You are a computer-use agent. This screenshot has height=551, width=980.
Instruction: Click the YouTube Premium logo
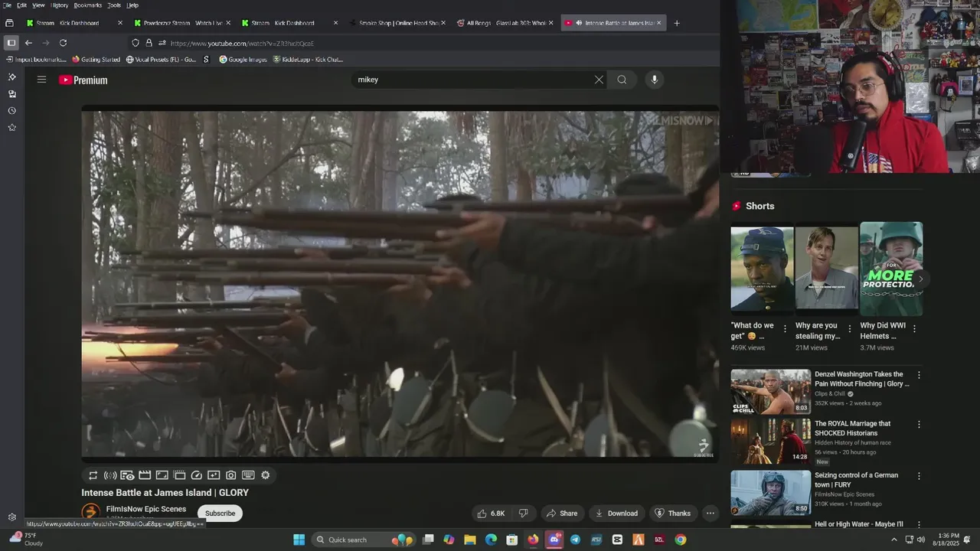click(83, 80)
